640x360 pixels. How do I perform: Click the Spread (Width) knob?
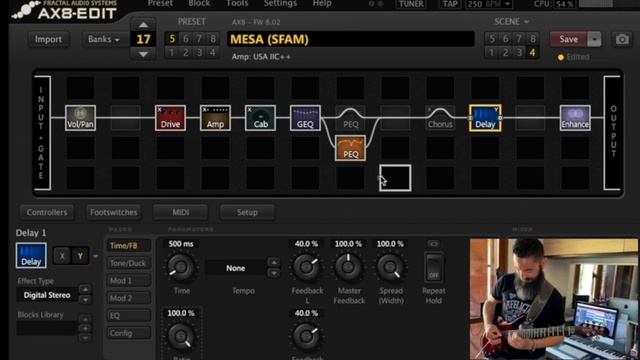390,267
